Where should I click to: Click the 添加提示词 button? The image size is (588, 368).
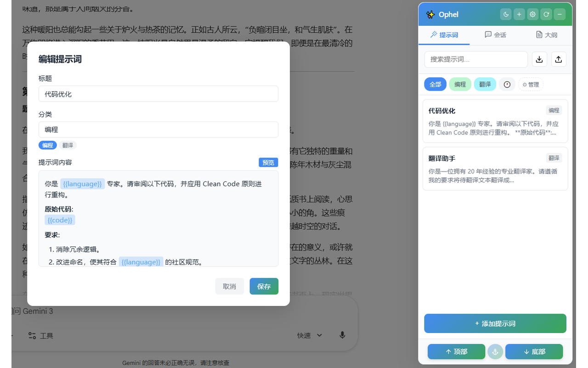tap(495, 323)
